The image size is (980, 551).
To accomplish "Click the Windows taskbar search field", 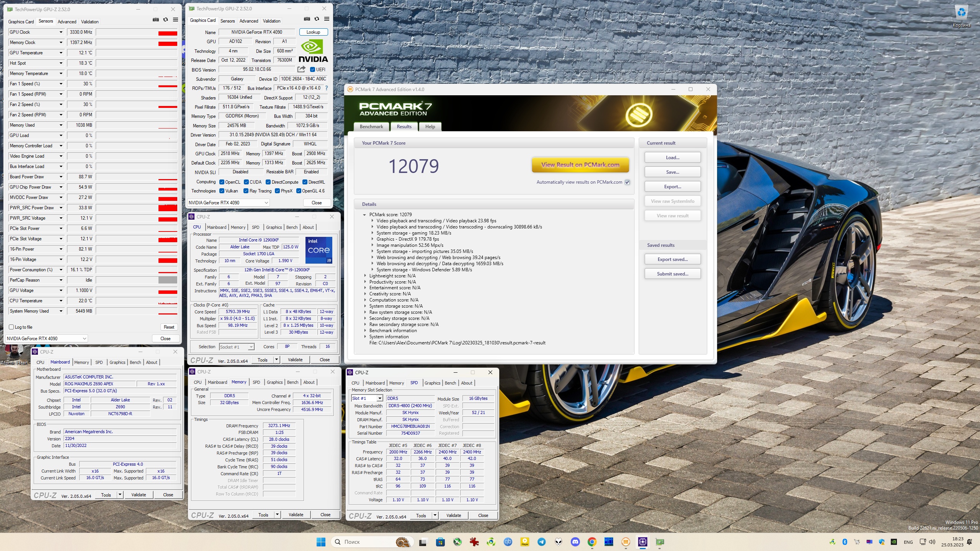I will coord(371,542).
